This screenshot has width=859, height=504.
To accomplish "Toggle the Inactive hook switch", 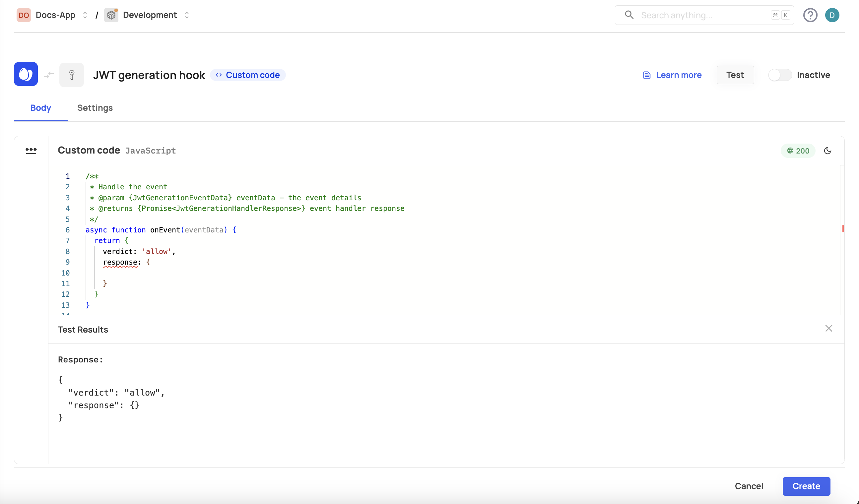I will [x=780, y=75].
